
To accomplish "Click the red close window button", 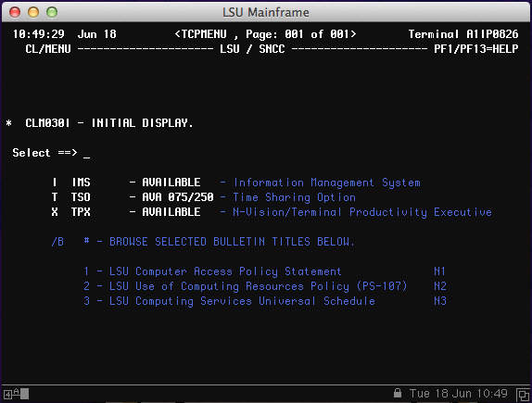I will (x=15, y=12).
